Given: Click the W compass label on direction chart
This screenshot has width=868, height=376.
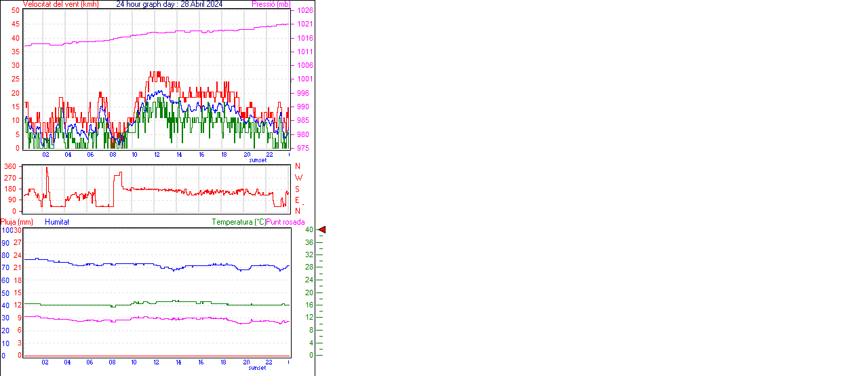Looking at the screenshot, I should click(x=298, y=178).
